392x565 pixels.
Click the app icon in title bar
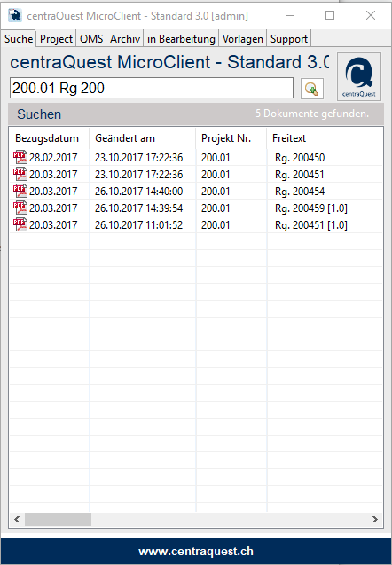pos(15,15)
